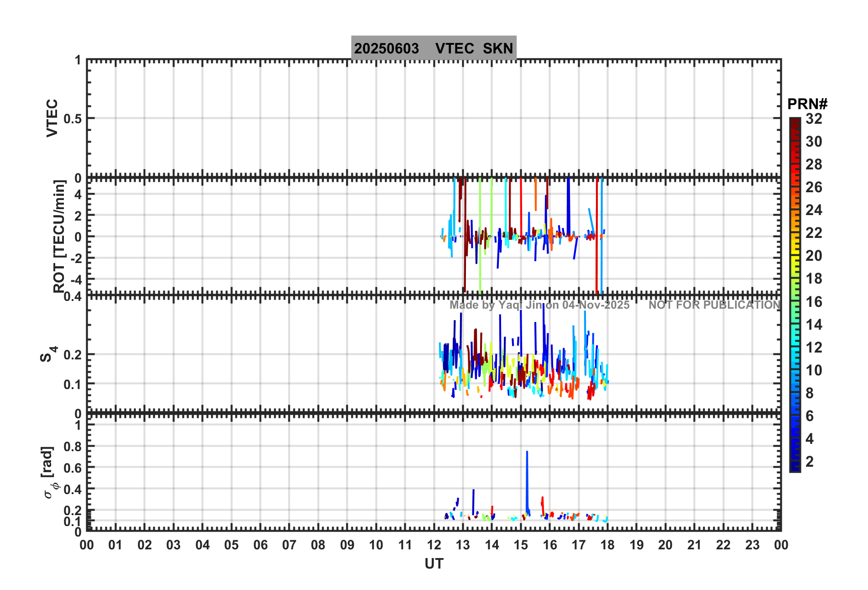868x590 pixels.
Task: Click the colorbar label 2 at the bottom
Action: point(810,461)
